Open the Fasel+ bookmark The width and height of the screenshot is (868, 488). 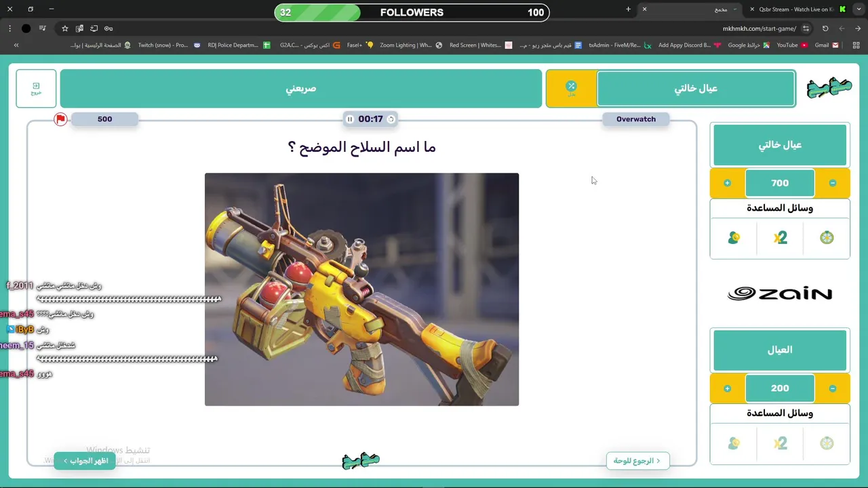click(x=360, y=45)
